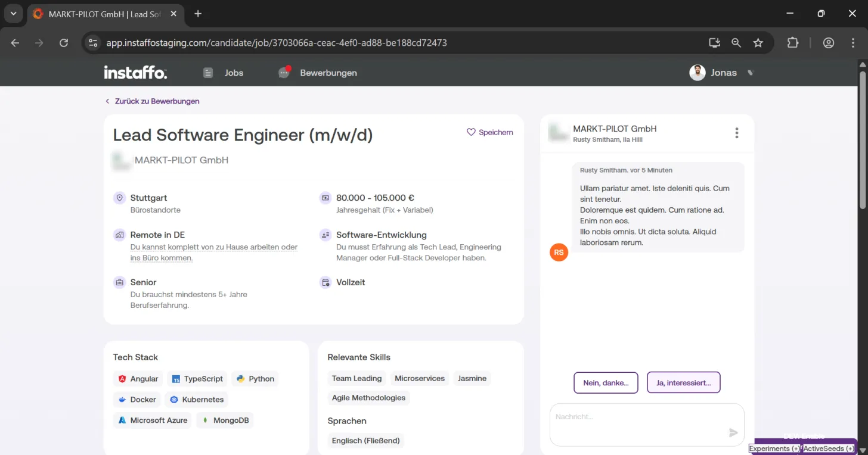Click the Team Leading skill tag

[356, 378]
